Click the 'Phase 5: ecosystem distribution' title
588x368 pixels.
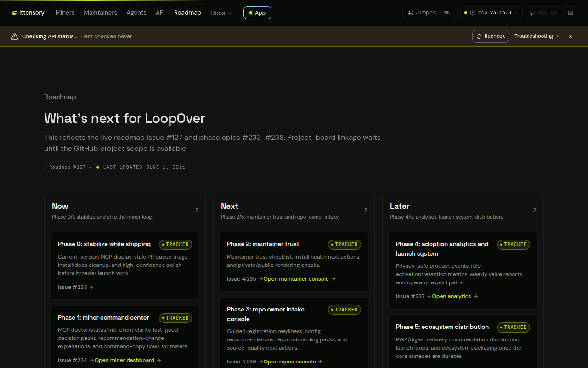(x=442, y=327)
